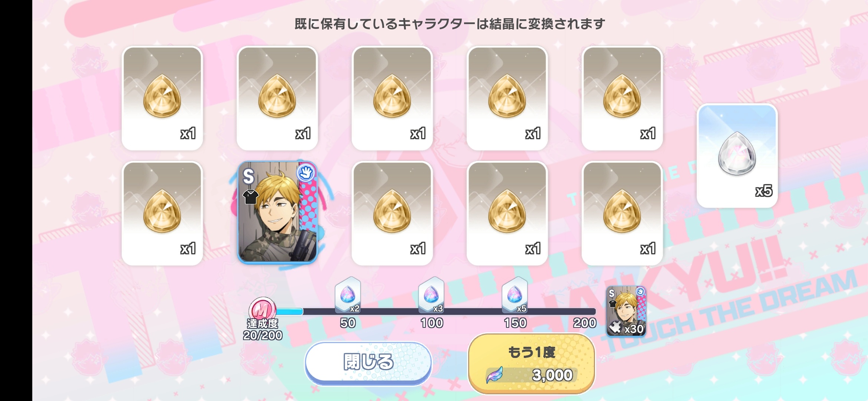
Task: Tap the x2 gem reward at 50
Action: point(348,295)
